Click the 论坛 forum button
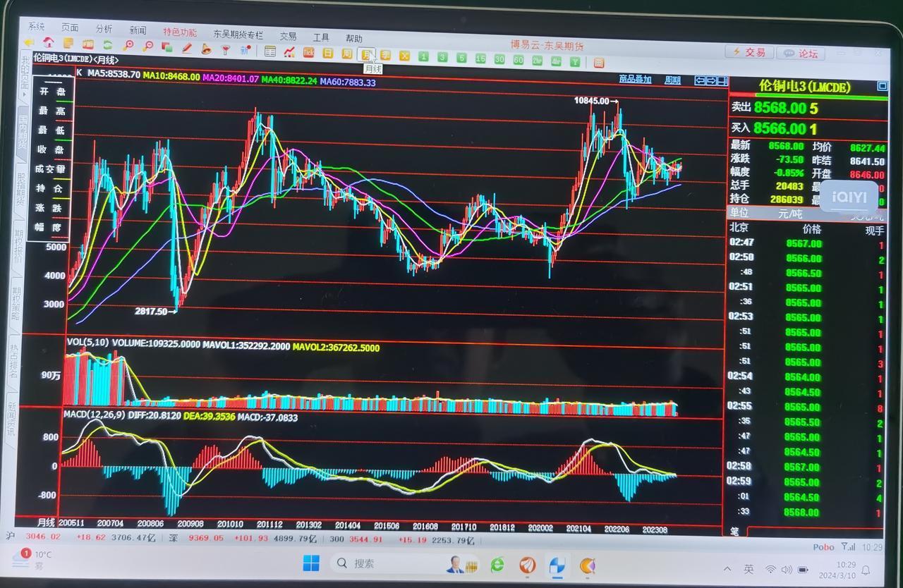This screenshot has height=588, width=903. point(801,53)
